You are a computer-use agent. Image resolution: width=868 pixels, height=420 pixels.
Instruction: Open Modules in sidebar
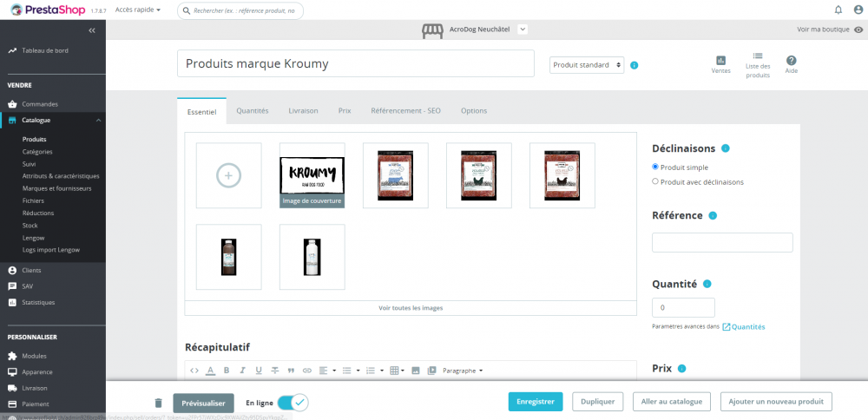tap(35, 356)
